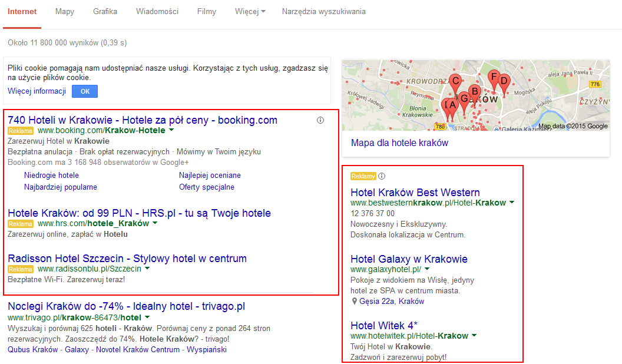Click the info icon beside the booking.com ad
Image resolution: width=622 pixels, height=364 pixels.
[x=320, y=120]
